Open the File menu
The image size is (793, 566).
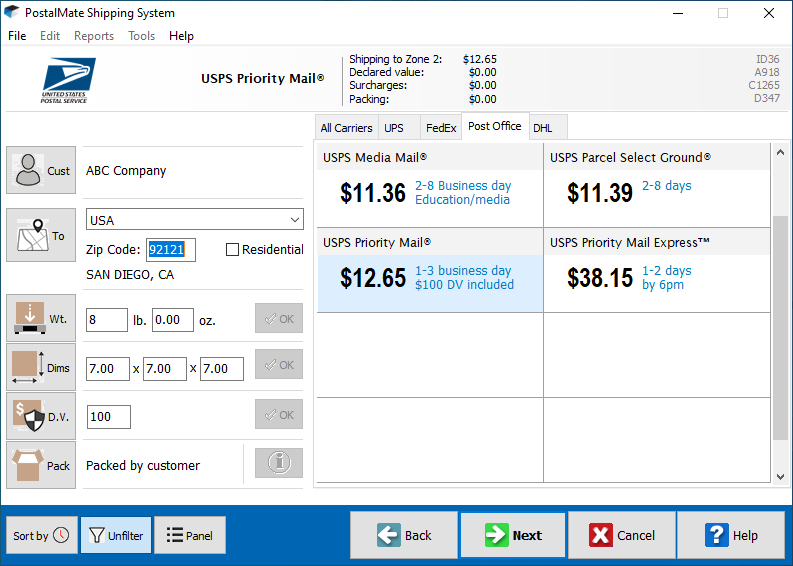tap(17, 36)
